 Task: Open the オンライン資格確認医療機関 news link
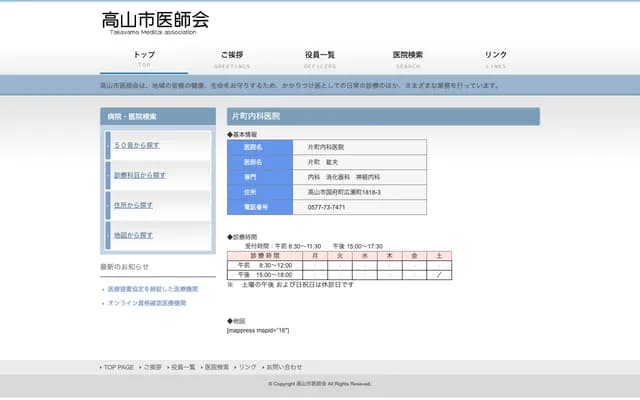coord(146,302)
